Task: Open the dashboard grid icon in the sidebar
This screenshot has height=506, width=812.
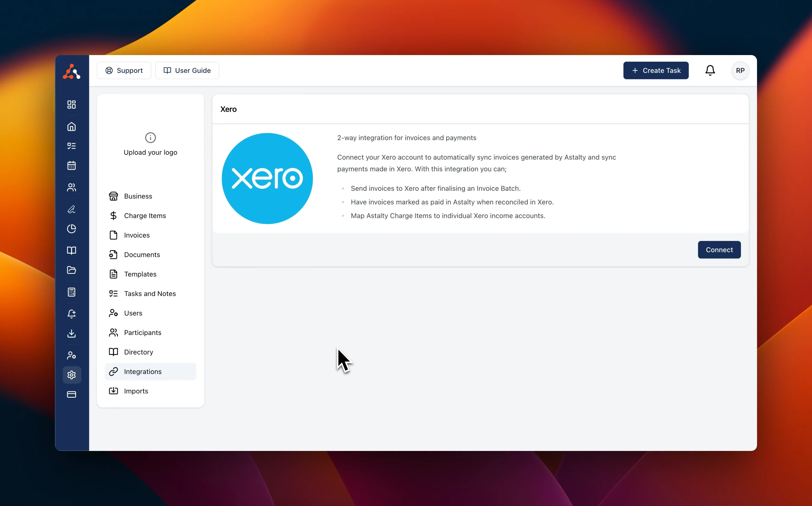Action: coord(71,104)
